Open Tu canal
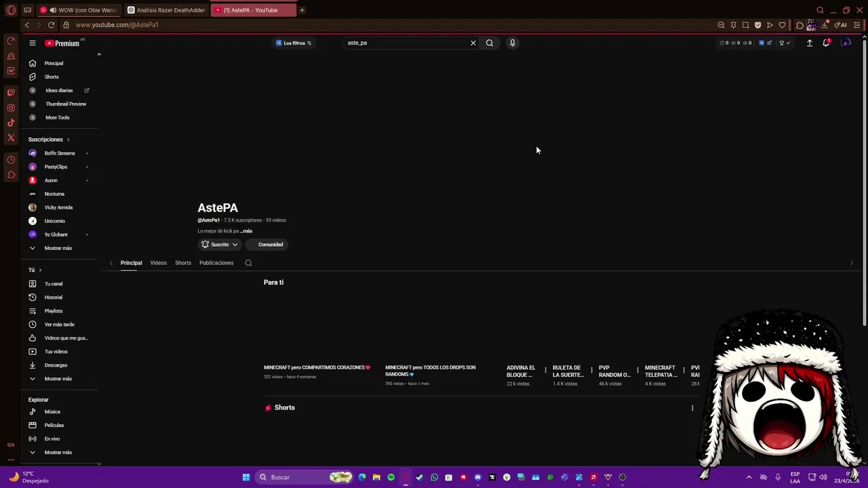Viewport: 868px width, 488px height. pyautogui.click(x=54, y=284)
